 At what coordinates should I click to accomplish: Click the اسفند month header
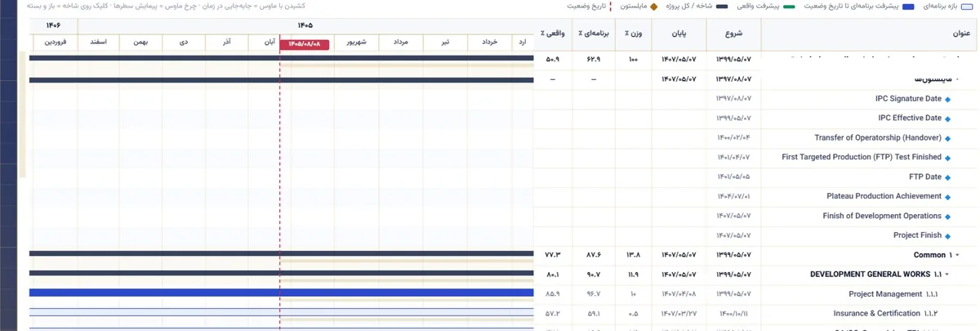pos(97,41)
